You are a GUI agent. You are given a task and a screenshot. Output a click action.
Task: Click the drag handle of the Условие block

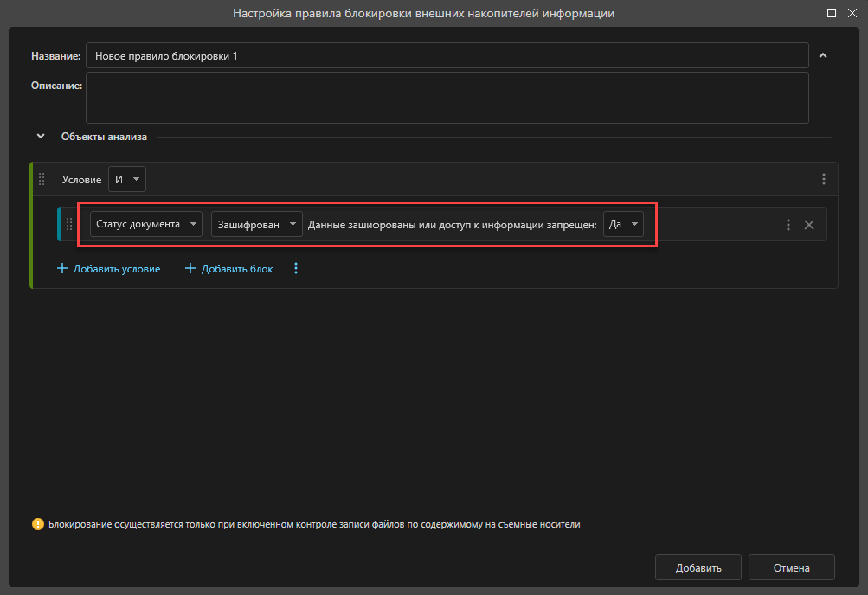[42, 179]
